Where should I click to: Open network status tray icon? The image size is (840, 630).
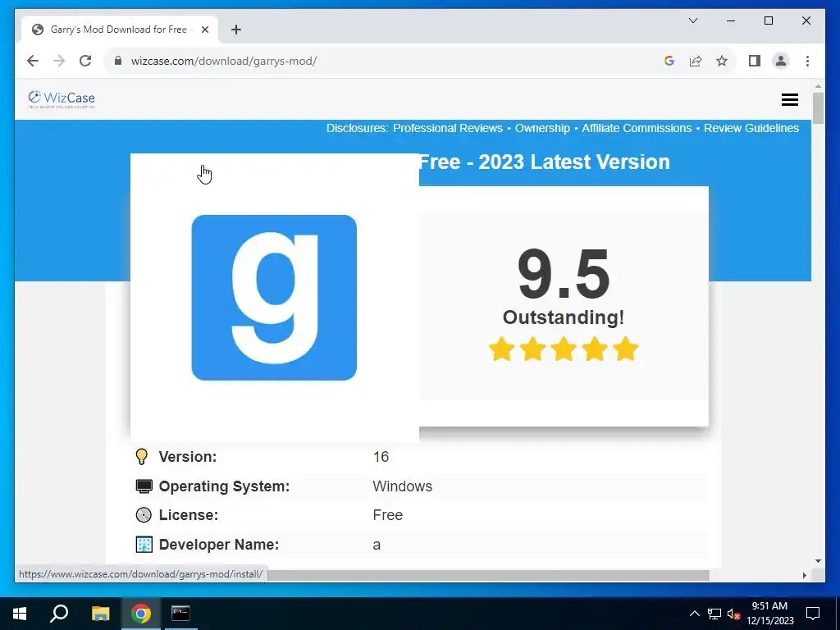pyautogui.click(x=714, y=614)
